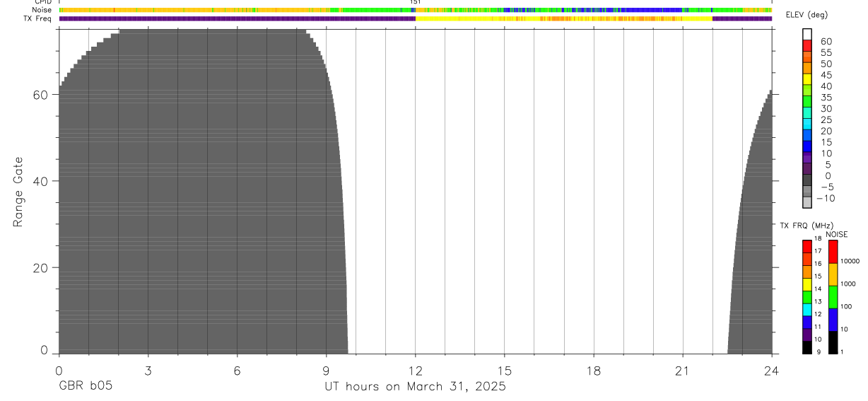Click the x-axis tick label '18'

click(x=593, y=370)
